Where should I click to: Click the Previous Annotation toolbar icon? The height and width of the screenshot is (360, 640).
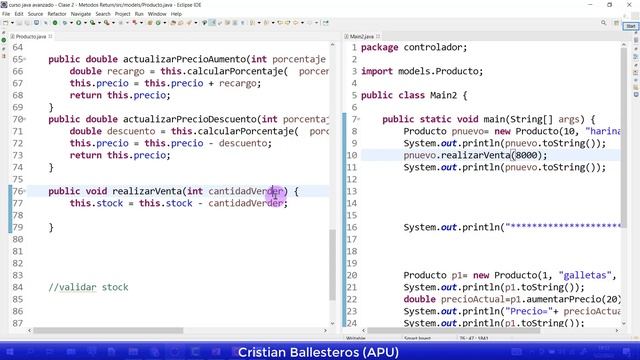266,23
